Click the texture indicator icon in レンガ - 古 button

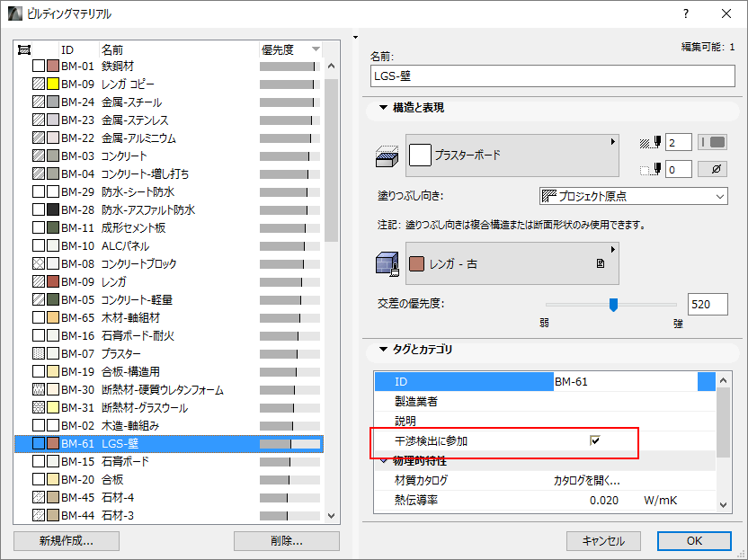(x=601, y=263)
